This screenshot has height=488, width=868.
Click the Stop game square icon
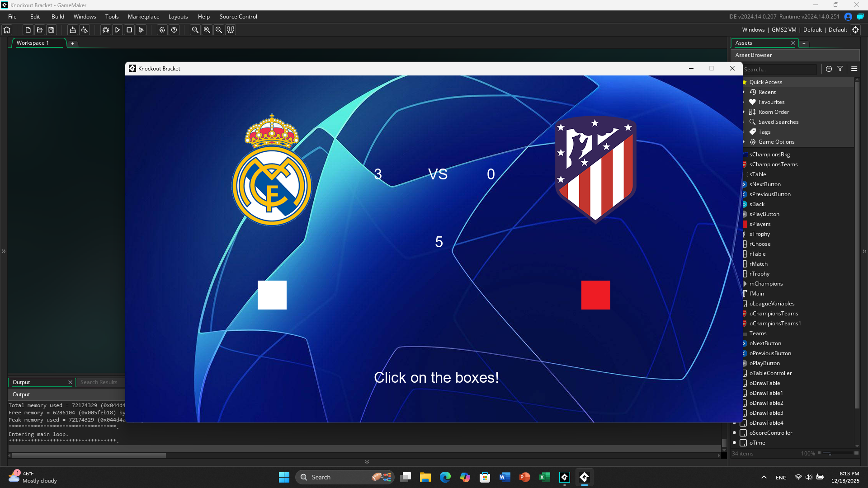point(129,30)
